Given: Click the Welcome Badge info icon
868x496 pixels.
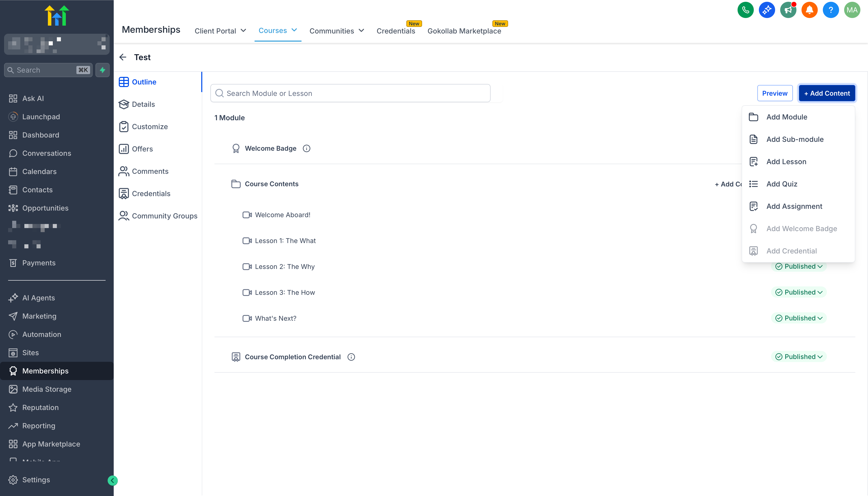Looking at the screenshot, I should [x=306, y=148].
